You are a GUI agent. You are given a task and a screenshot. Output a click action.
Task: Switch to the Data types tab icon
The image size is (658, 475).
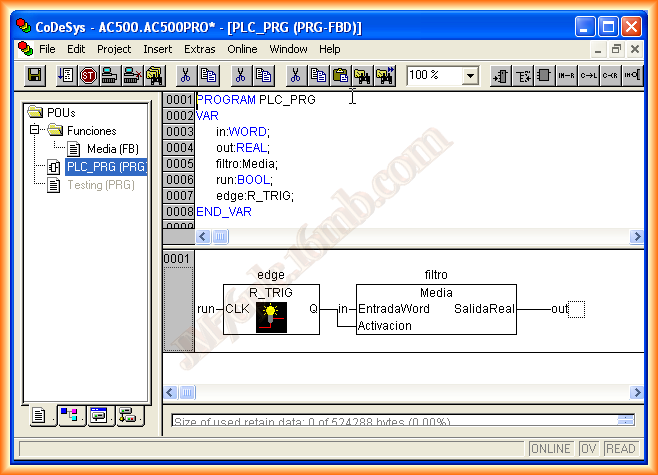click(x=69, y=416)
